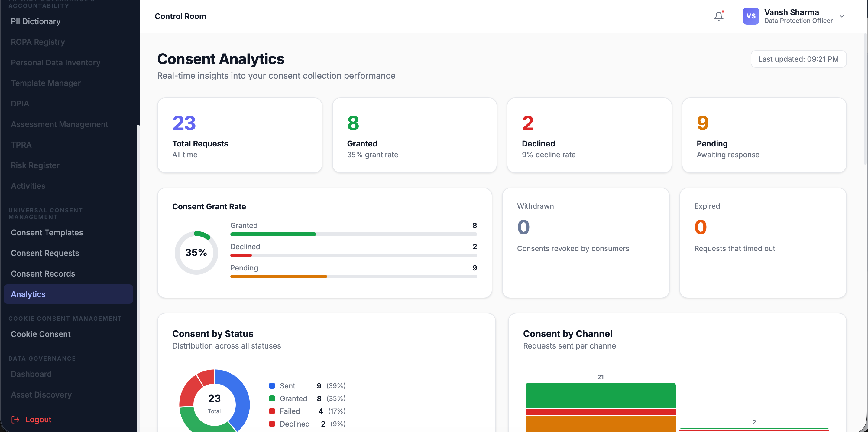Click the Consent Analytics heading

pos(221,59)
